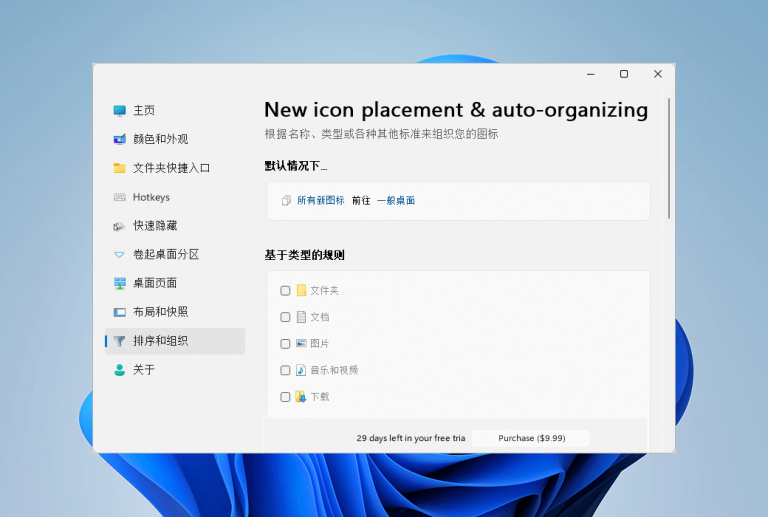Open the 文件夹快捷入口 folder icon
Screen dimensions: 768x517
click(120, 168)
